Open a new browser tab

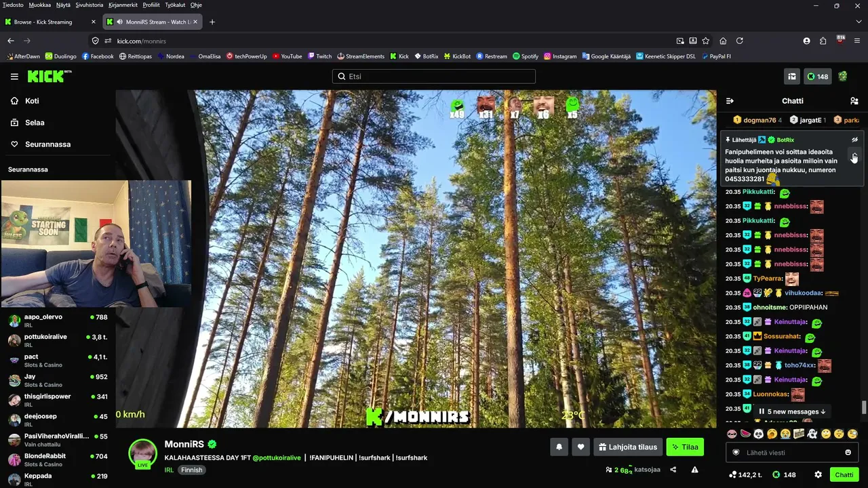(212, 22)
